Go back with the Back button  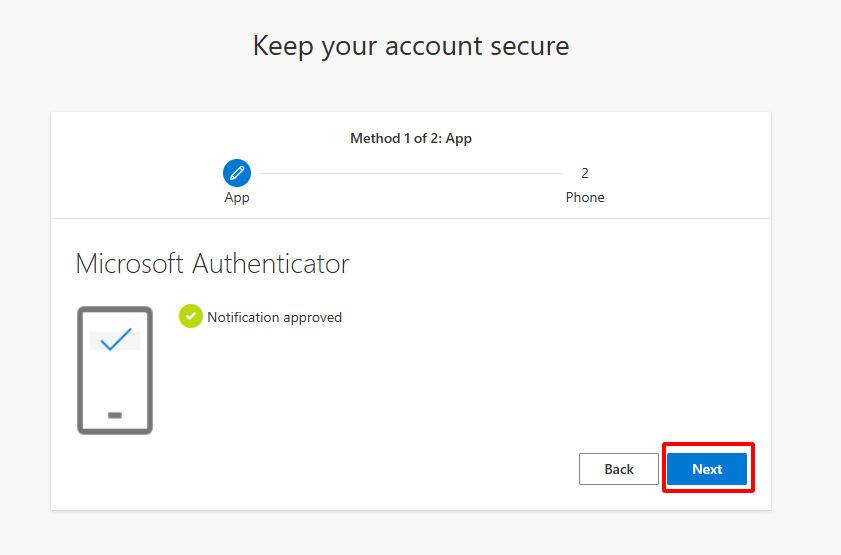click(618, 469)
